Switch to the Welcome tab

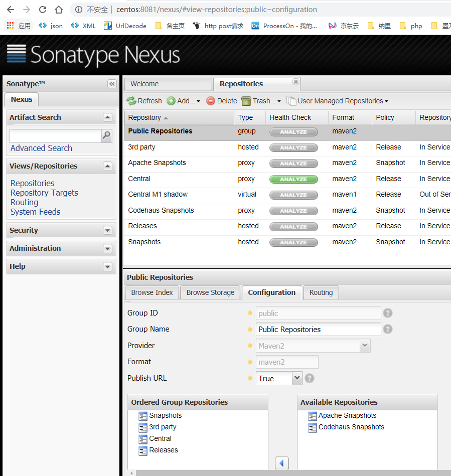tap(144, 84)
